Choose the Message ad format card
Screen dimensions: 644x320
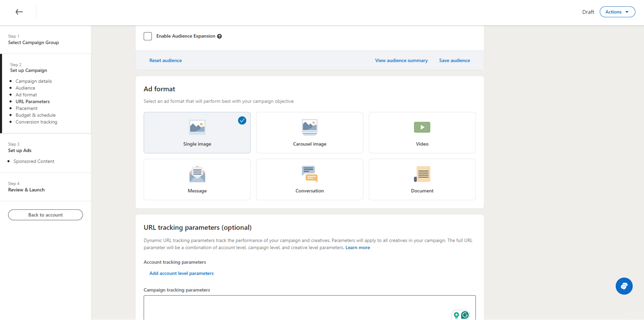click(197, 179)
